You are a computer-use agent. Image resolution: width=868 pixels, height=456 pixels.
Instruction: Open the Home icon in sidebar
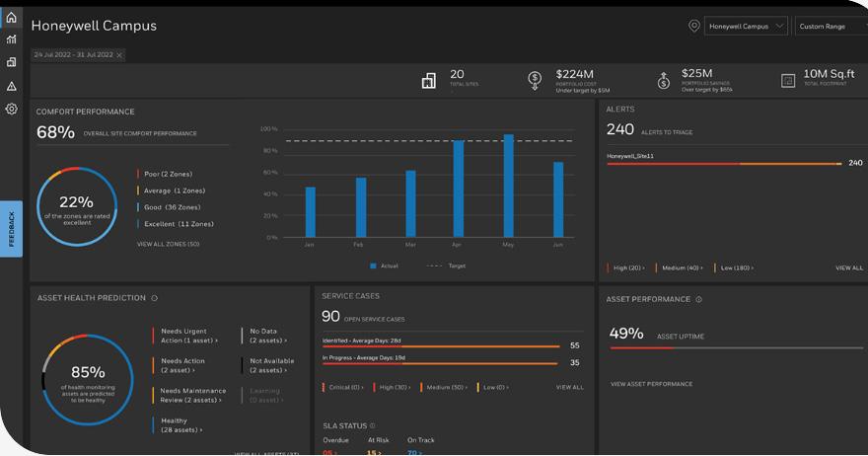tap(11, 17)
